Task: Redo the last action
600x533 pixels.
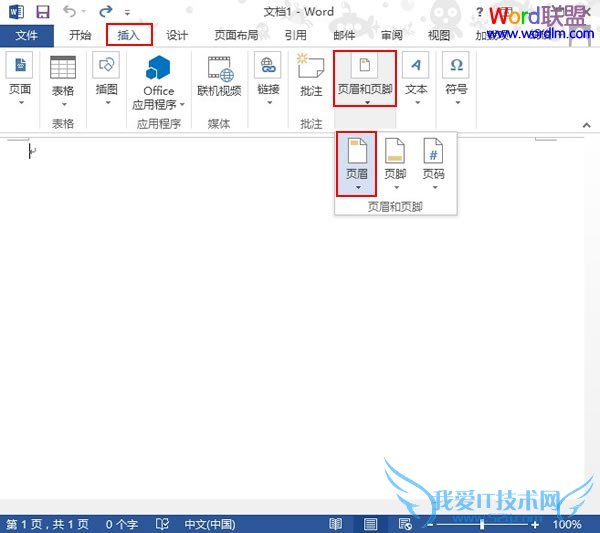Action: [106, 11]
